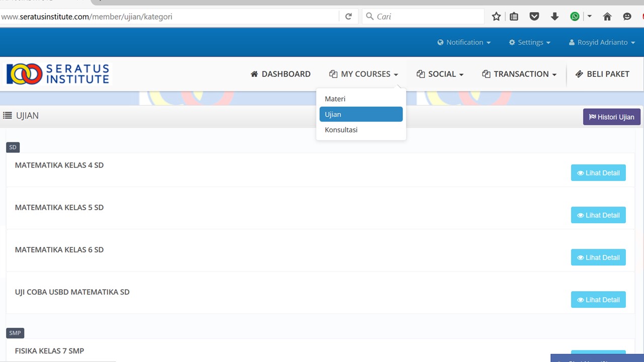The image size is (644, 362).
Task: Click the Notification globe icon
Action: (x=440, y=42)
